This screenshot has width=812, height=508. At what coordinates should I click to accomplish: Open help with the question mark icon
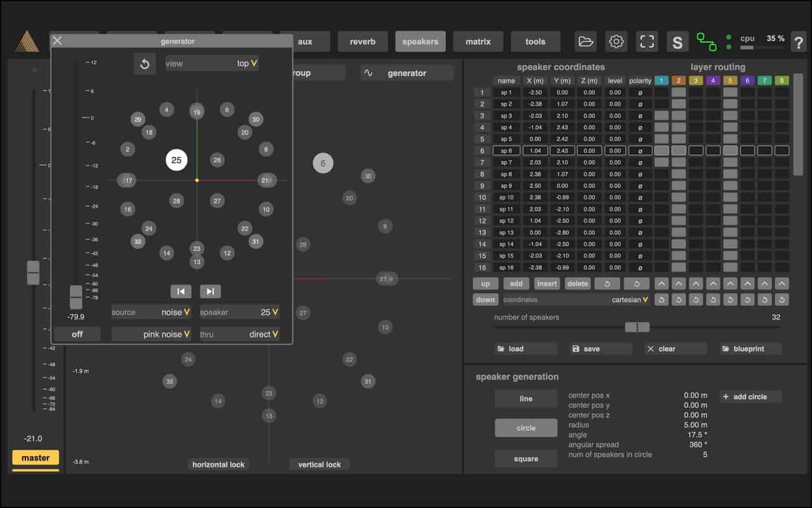[x=798, y=43]
